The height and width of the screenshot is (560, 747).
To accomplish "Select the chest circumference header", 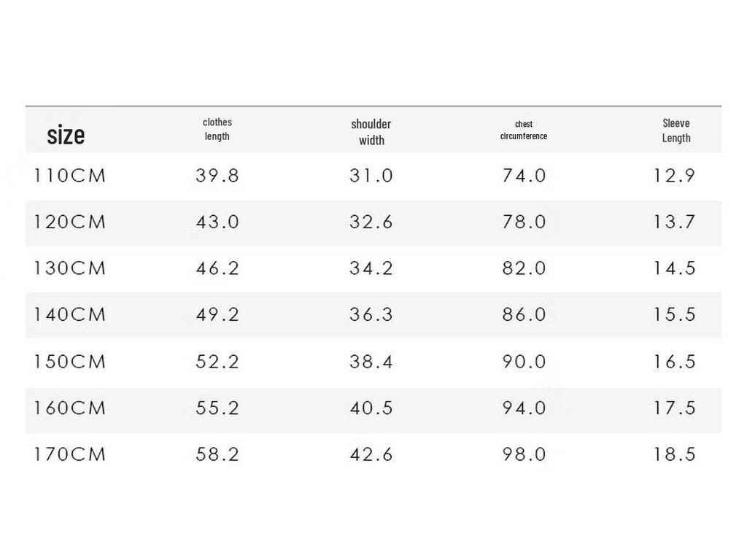I will [x=524, y=130].
